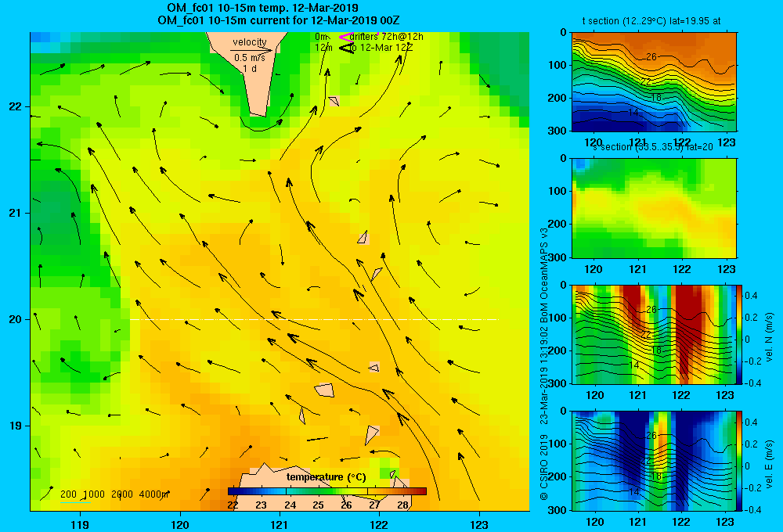The height and width of the screenshot is (532, 783).
Task: Open the eastward velocity section panel
Action: pyautogui.click(x=654, y=461)
